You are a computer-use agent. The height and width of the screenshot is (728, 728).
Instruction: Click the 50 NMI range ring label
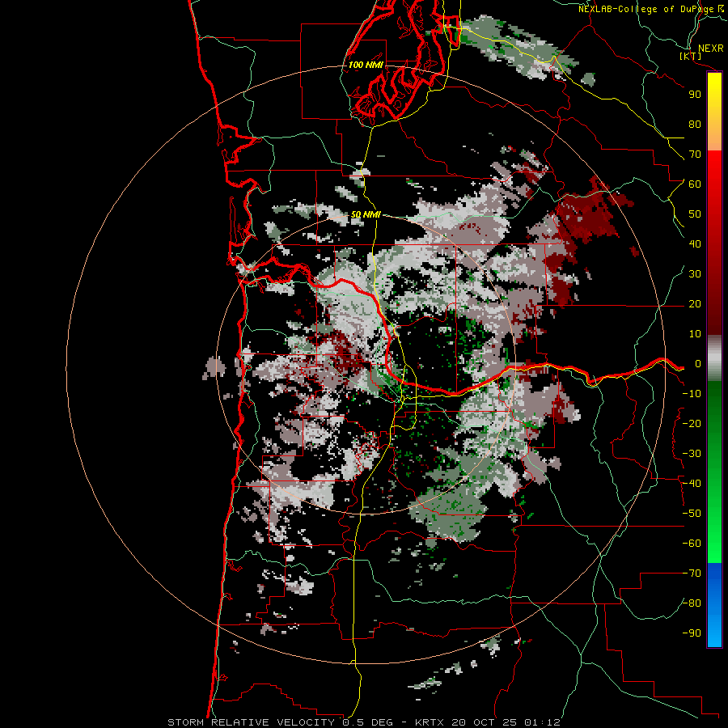click(366, 214)
